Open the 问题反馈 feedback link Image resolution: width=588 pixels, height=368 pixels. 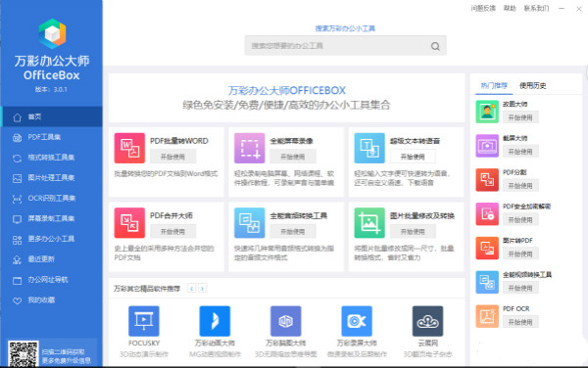point(483,8)
